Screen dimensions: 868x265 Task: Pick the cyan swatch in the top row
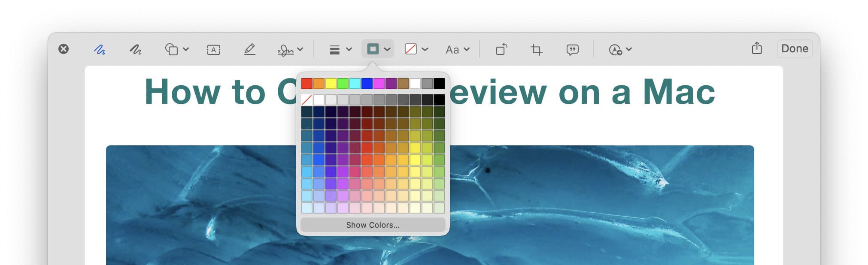point(355,83)
